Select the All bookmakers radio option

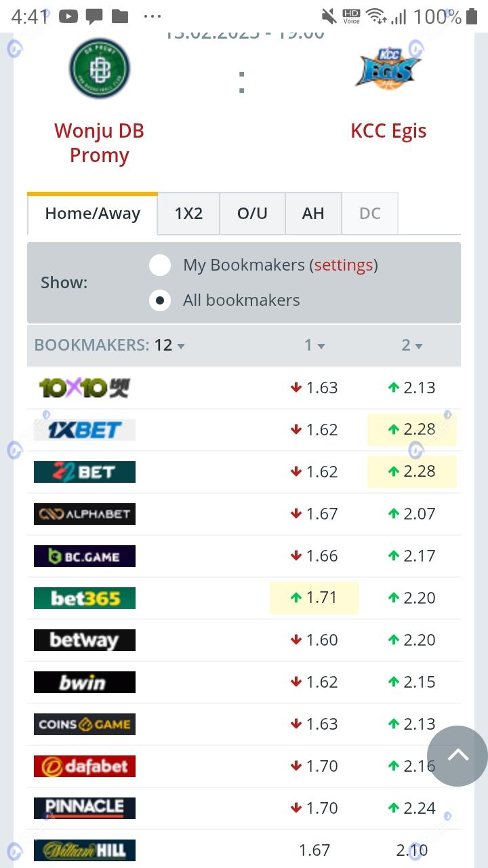click(160, 300)
